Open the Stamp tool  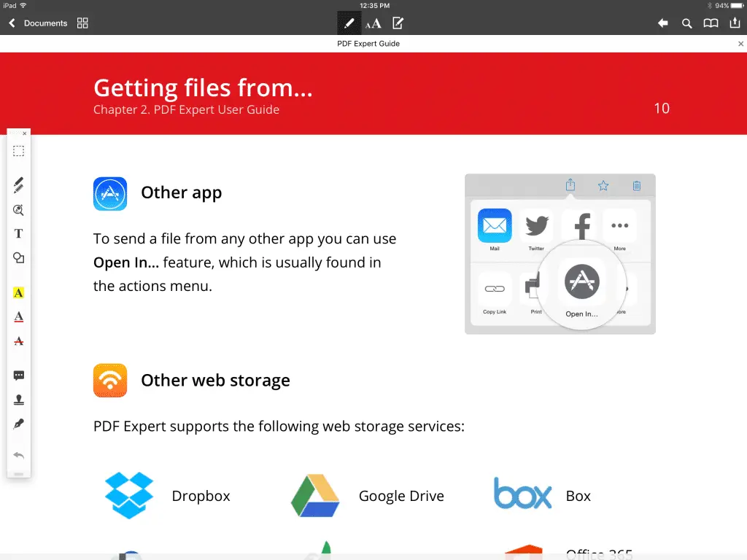[19, 400]
